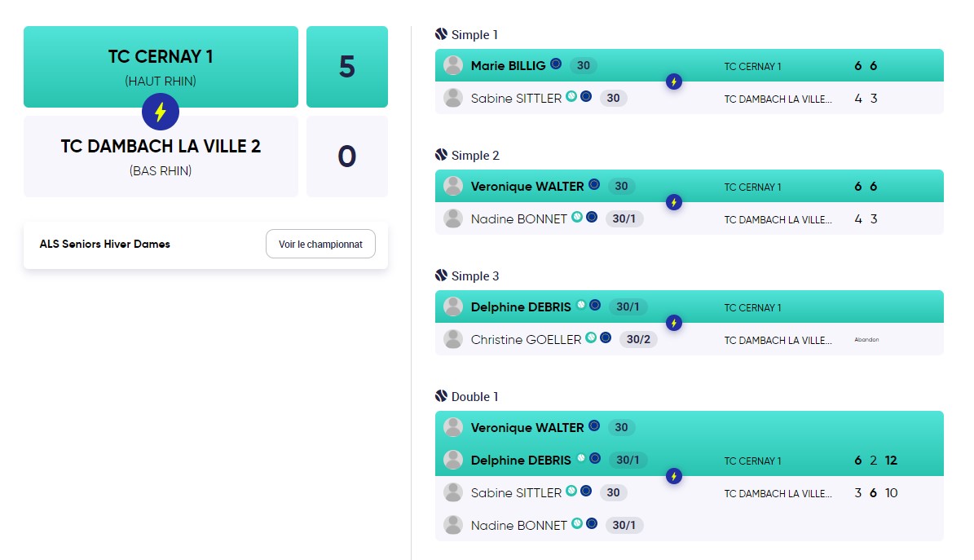974x560 pixels.
Task: Click the TC CERNAY 1 team card
Action: pyautogui.click(x=161, y=67)
